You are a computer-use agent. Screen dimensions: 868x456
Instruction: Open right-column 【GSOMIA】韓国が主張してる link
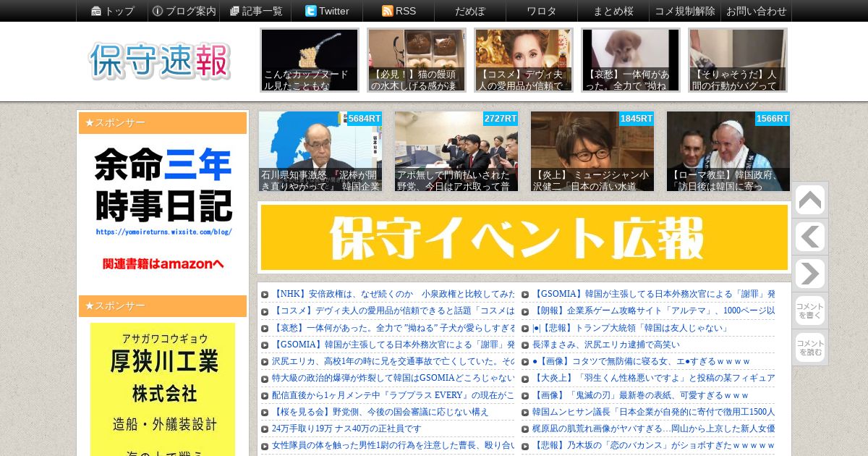[x=653, y=295]
